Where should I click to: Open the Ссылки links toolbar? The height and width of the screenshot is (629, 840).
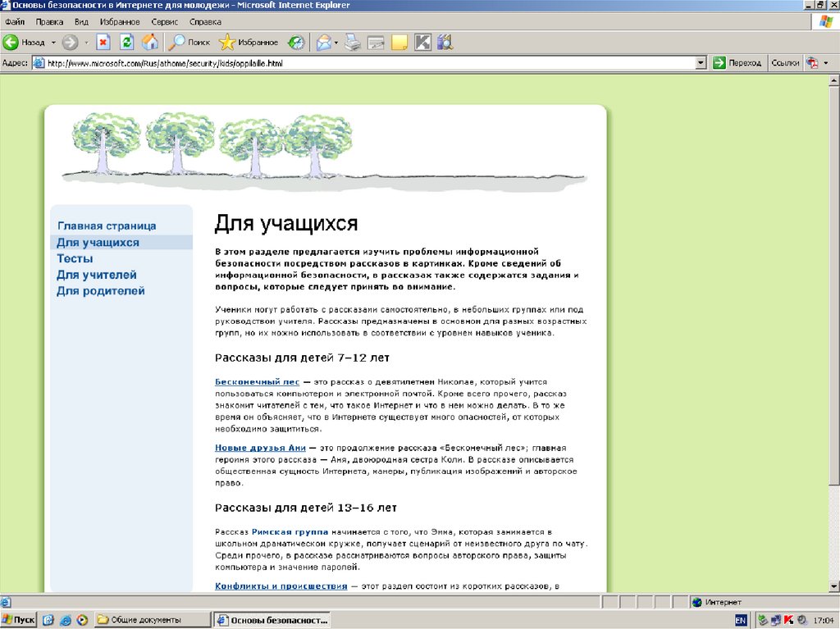click(785, 63)
